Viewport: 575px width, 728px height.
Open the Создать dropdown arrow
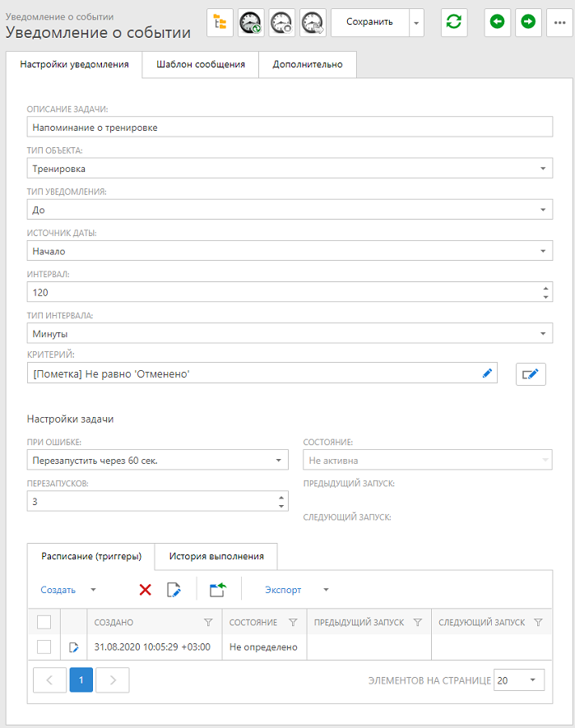93,590
